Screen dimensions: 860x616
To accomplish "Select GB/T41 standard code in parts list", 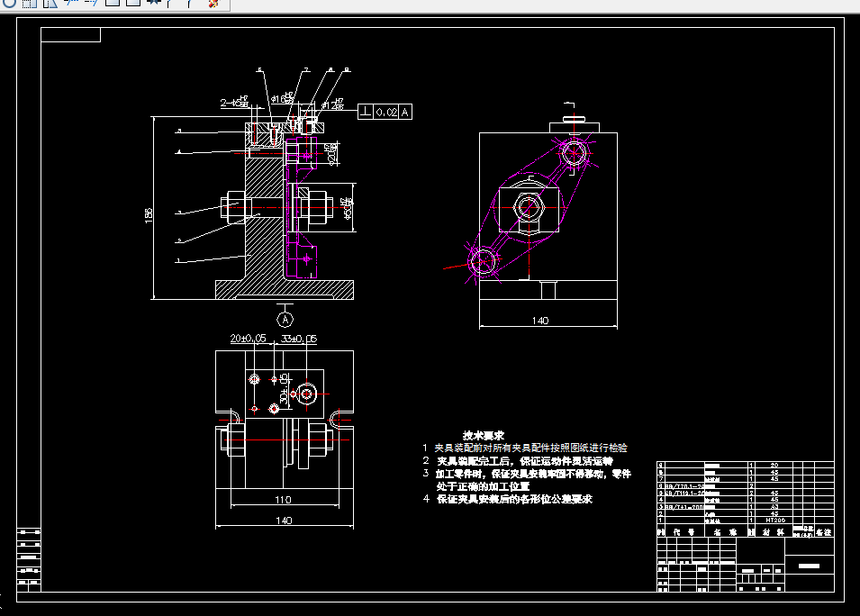I will (x=684, y=507).
